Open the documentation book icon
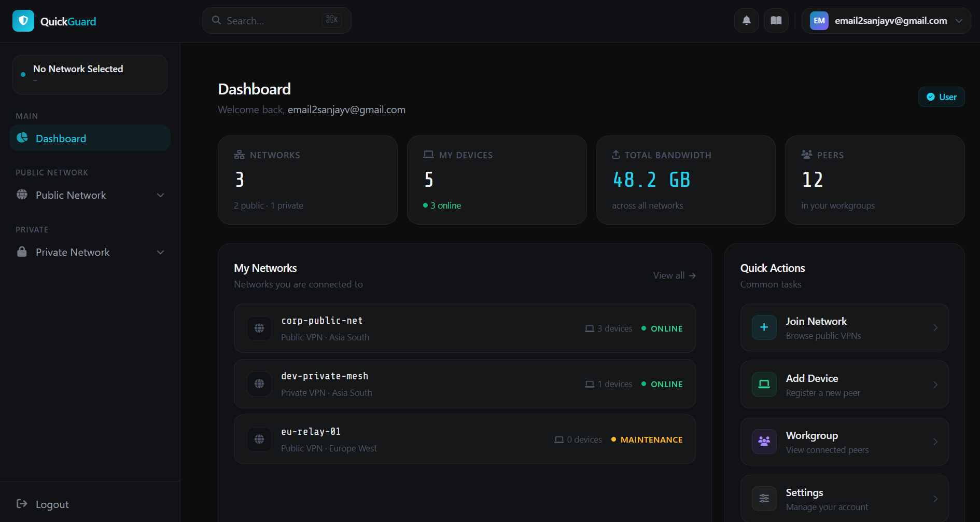The height and width of the screenshot is (522, 980). pos(776,21)
